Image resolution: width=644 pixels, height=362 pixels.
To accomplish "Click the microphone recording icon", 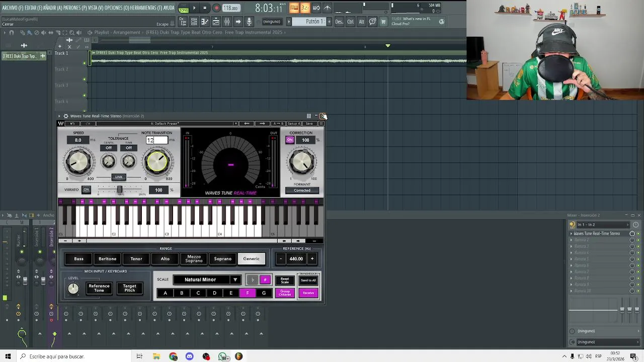I will tap(249, 22).
